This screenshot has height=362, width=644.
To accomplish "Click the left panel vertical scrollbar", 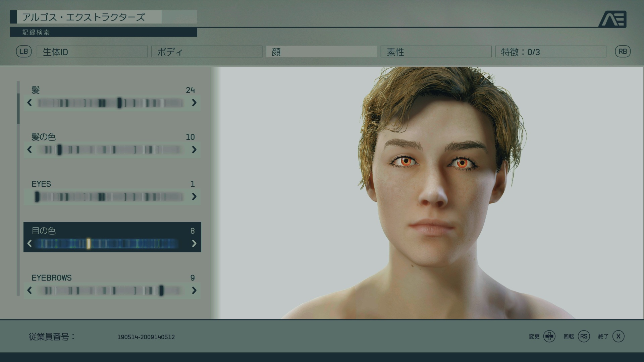I will pos(18,188).
